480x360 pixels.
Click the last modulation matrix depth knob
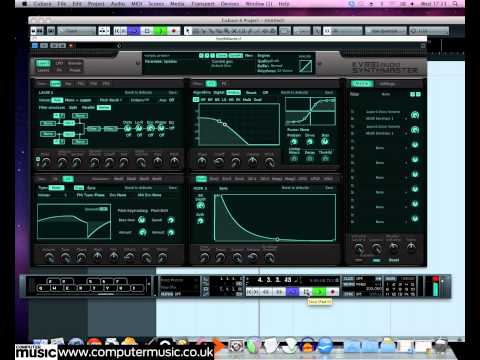coord(415,218)
